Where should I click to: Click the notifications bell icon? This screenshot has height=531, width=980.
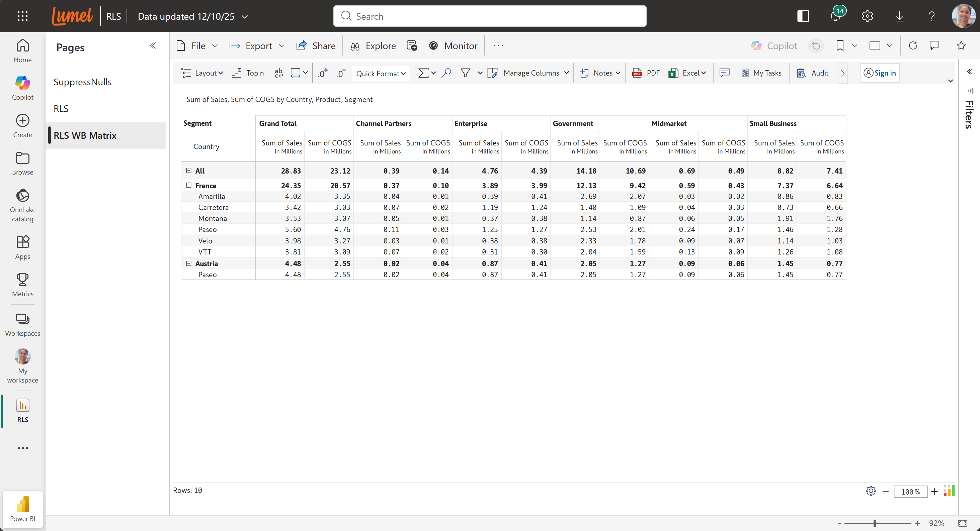coord(835,16)
